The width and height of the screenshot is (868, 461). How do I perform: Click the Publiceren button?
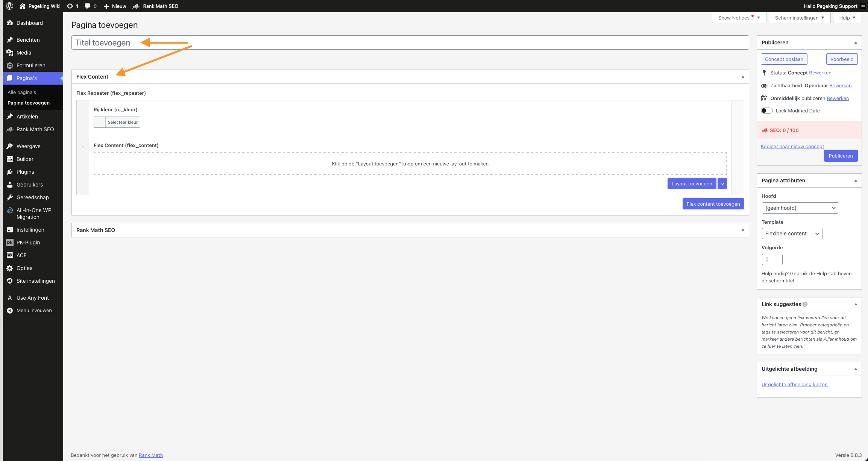[x=841, y=156]
